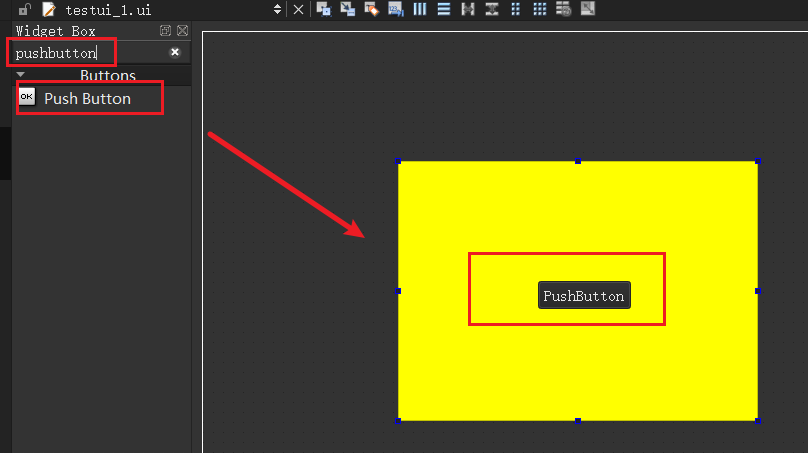Select Push Button in Widget Box
The height and width of the screenshot is (453, 808).
point(90,98)
